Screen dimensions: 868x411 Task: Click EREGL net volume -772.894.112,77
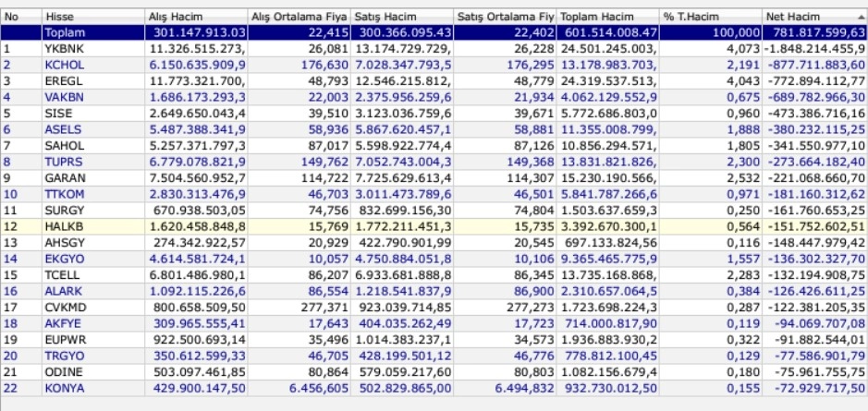click(818, 81)
